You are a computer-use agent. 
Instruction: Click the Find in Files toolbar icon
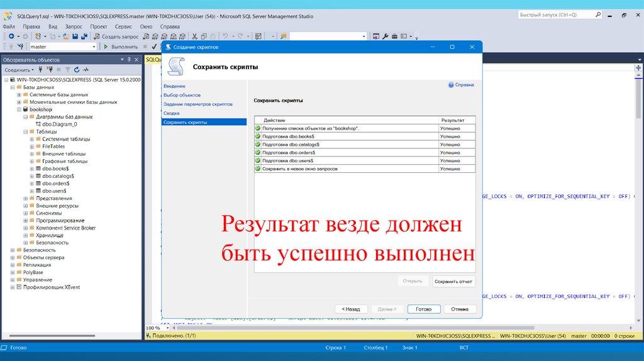click(x=284, y=36)
